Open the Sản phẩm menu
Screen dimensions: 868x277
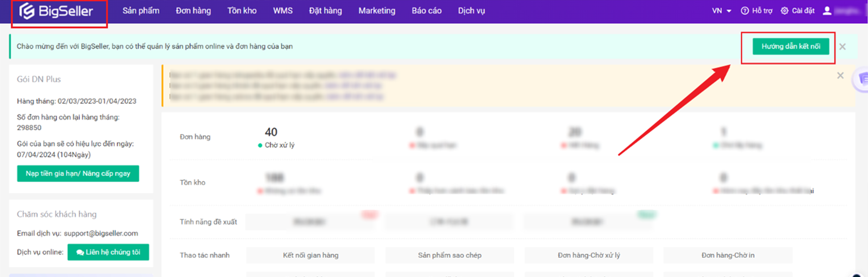pyautogui.click(x=141, y=11)
